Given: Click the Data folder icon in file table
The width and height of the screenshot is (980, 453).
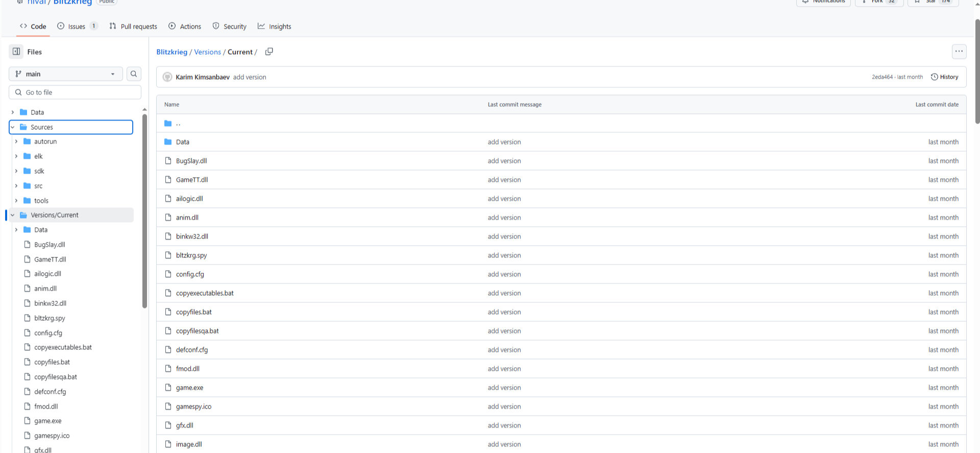Looking at the screenshot, I should [168, 142].
